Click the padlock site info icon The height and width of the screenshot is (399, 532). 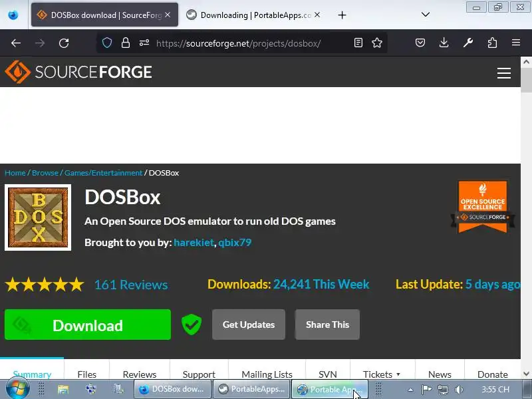pos(126,43)
